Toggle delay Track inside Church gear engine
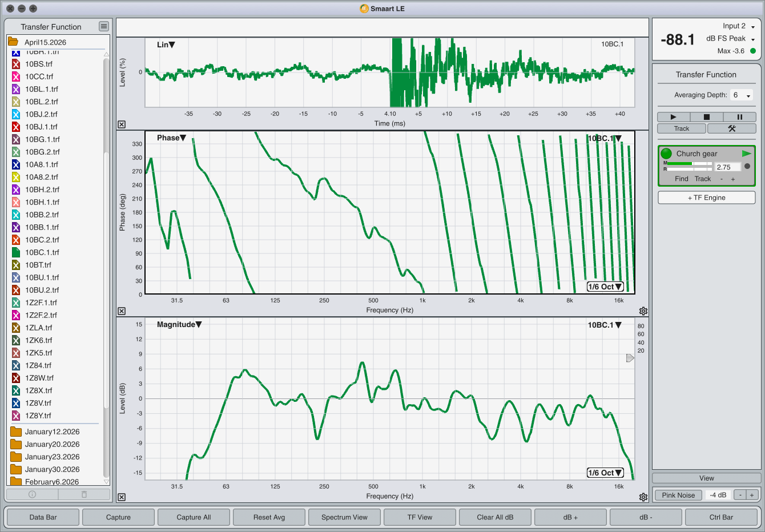Screen dimensions: 765x532 tap(703, 179)
